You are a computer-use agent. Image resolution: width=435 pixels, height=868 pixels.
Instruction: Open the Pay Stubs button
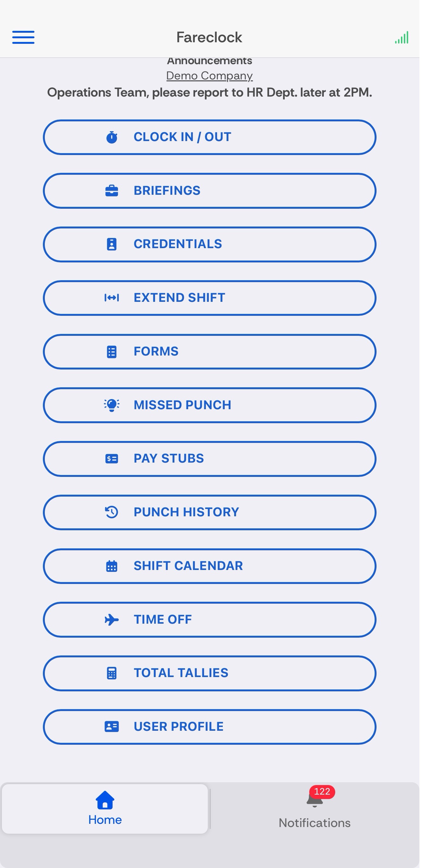(210, 458)
